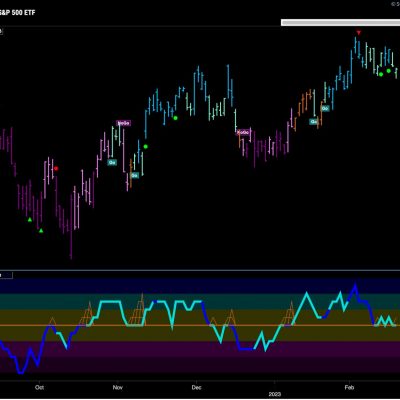The height and width of the screenshot is (400, 400).
Task: Select the rightmost Go label in January
Action: click(325, 108)
